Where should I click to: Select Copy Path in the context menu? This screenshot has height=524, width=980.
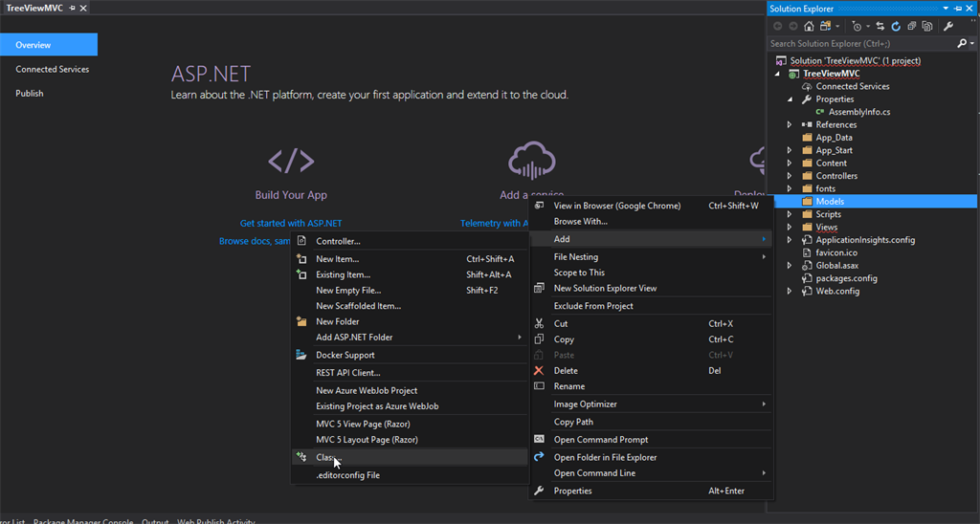(x=573, y=422)
